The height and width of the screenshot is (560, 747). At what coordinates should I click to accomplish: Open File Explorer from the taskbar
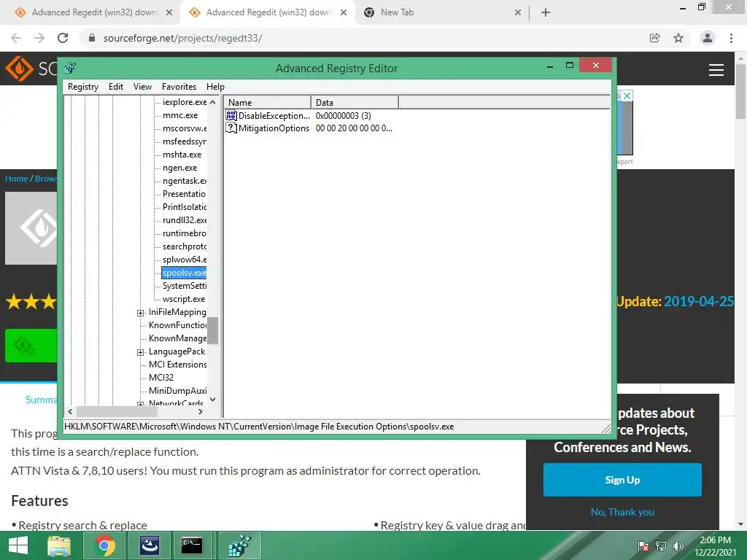(59, 545)
